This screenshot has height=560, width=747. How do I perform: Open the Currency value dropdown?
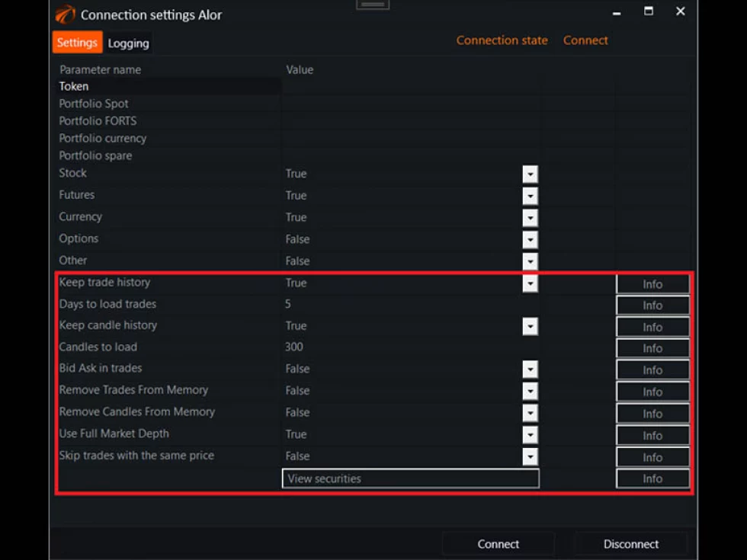point(530,218)
